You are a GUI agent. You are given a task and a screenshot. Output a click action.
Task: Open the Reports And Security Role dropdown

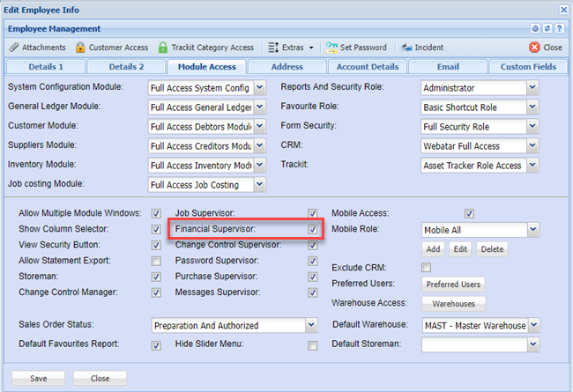(x=532, y=87)
